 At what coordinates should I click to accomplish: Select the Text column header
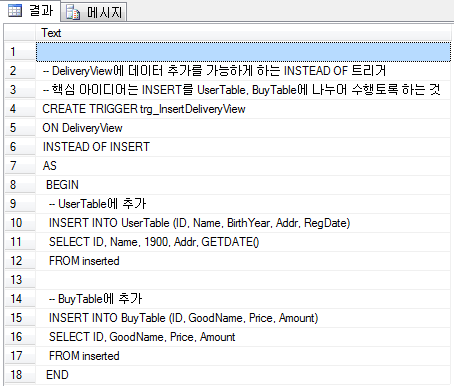243,33
